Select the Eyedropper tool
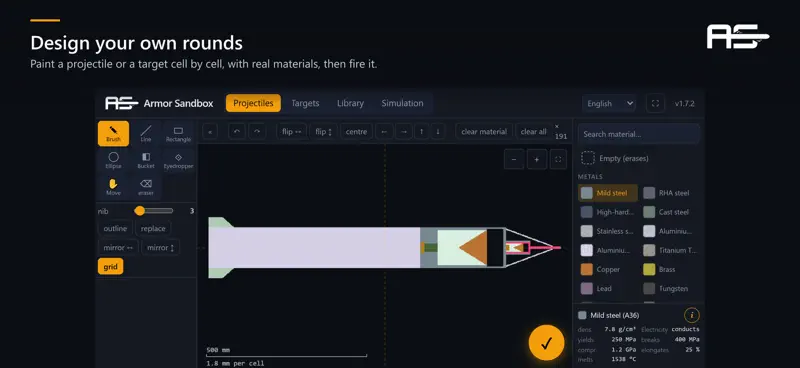This screenshot has height=368, width=800. [178, 161]
